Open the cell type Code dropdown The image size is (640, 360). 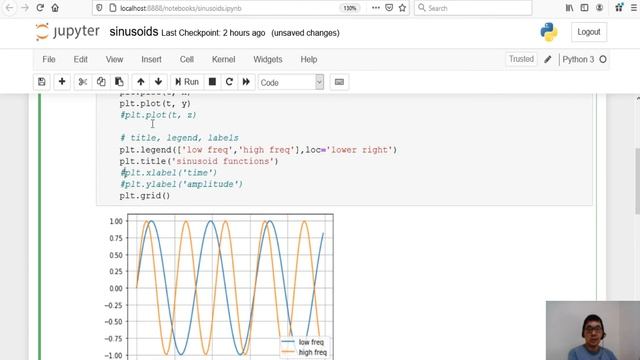click(291, 82)
